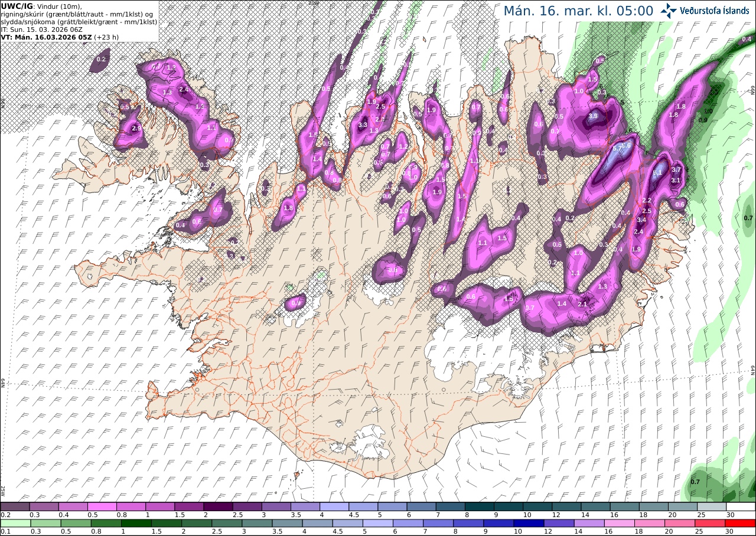Click the 0.9 rainfall value below the 10
This screenshot has width=756, height=536.
pyautogui.click(x=703, y=120)
